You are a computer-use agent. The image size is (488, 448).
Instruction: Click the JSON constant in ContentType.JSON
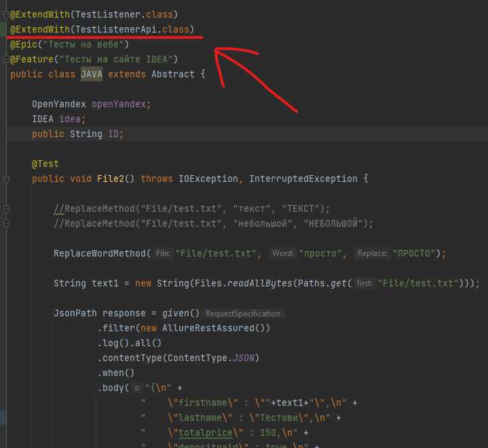[244, 358]
